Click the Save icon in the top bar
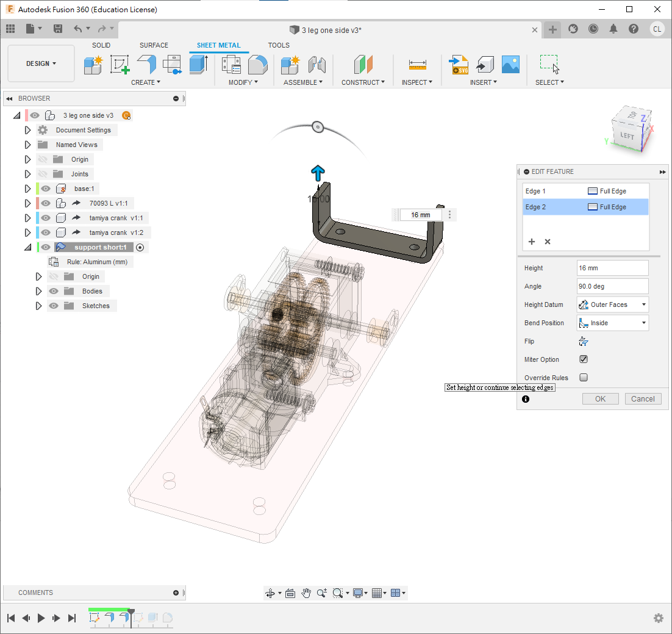 point(58,29)
